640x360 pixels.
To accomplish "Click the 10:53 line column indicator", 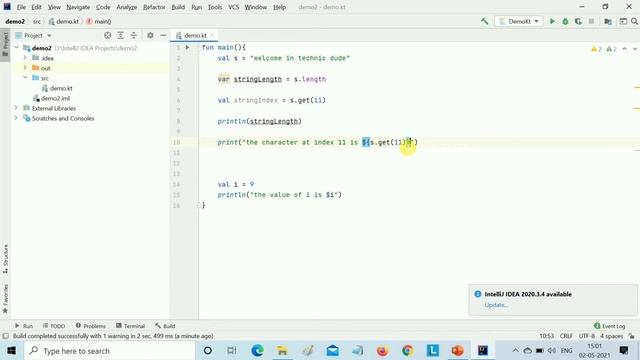I will tap(547, 336).
